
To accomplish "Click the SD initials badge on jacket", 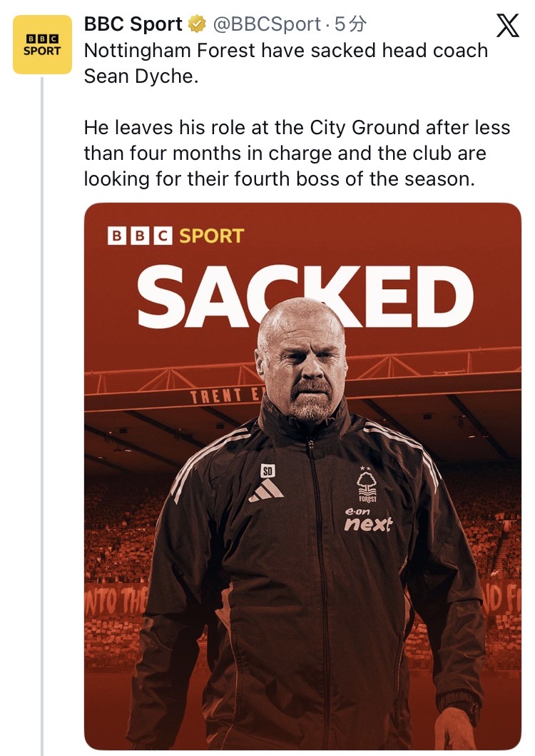I will click(x=267, y=470).
